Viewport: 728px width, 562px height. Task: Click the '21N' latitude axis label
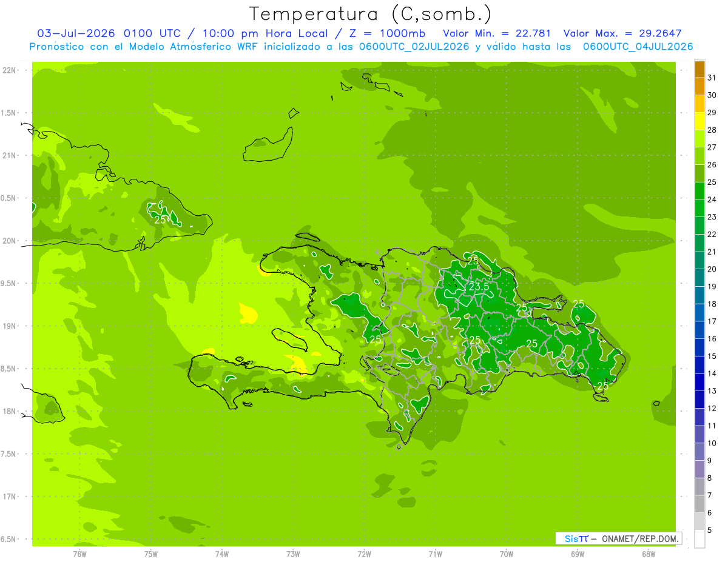click(9, 155)
